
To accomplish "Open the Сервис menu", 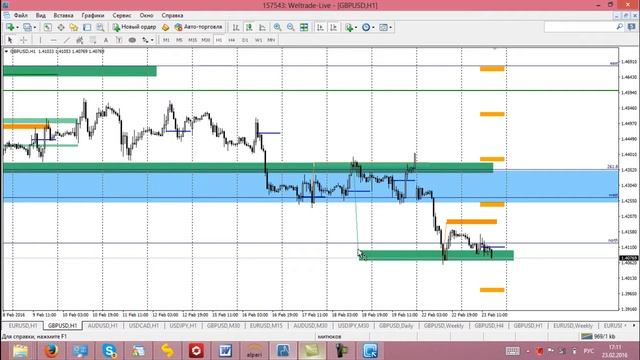I will [x=122, y=16].
